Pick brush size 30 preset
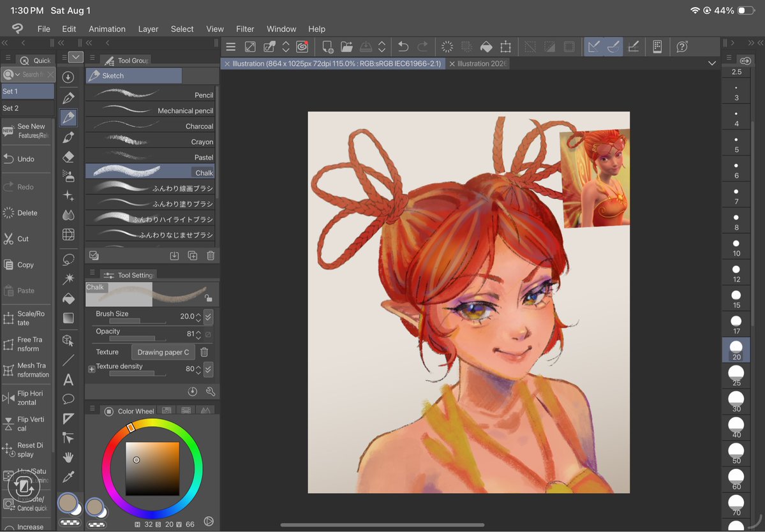The height and width of the screenshot is (532, 765). coord(736,402)
